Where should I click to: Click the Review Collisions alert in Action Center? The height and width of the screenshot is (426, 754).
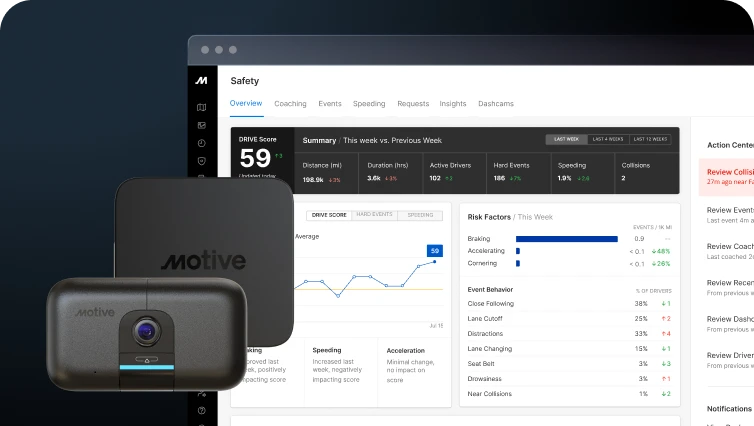coord(729,175)
